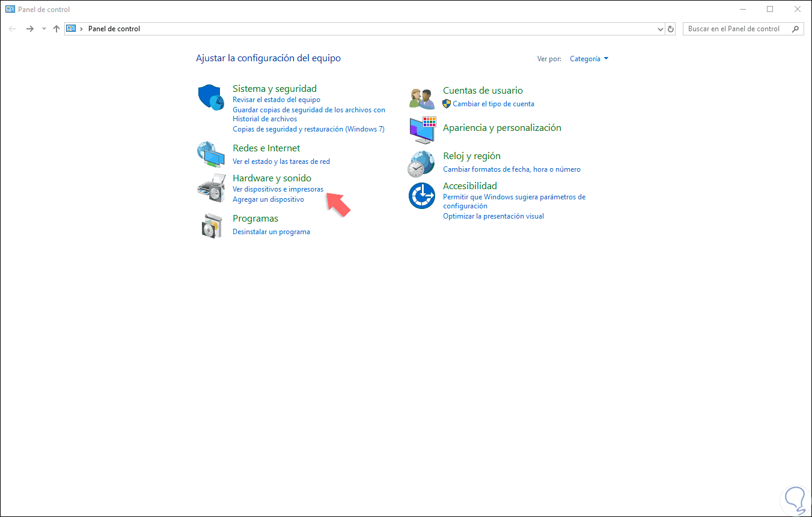Open the Programas category heading
This screenshot has height=517, width=812.
tap(255, 219)
